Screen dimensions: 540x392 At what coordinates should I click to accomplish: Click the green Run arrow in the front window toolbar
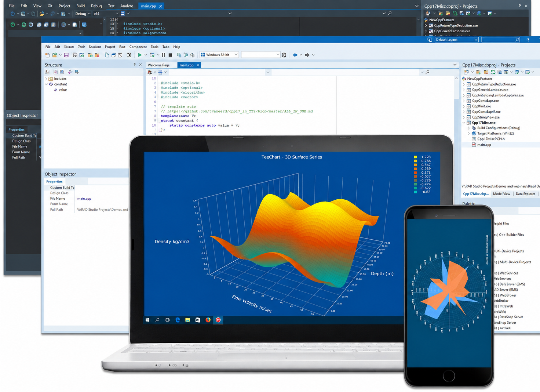140,55
